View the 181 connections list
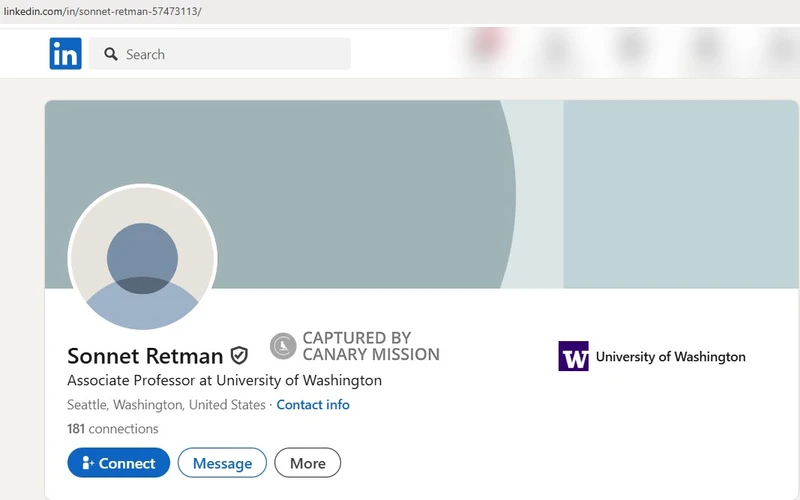Viewport: 800px width, 500px height. (x=112, y=429)
